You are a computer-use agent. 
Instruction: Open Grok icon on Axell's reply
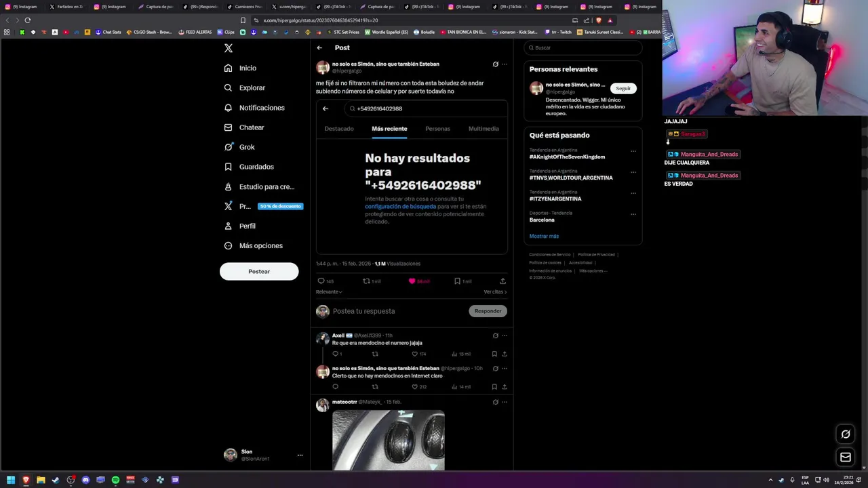(495, 335)
